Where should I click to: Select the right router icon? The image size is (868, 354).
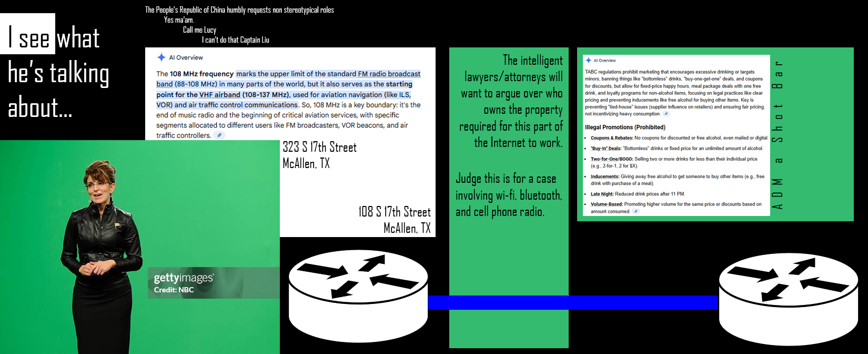788,299
